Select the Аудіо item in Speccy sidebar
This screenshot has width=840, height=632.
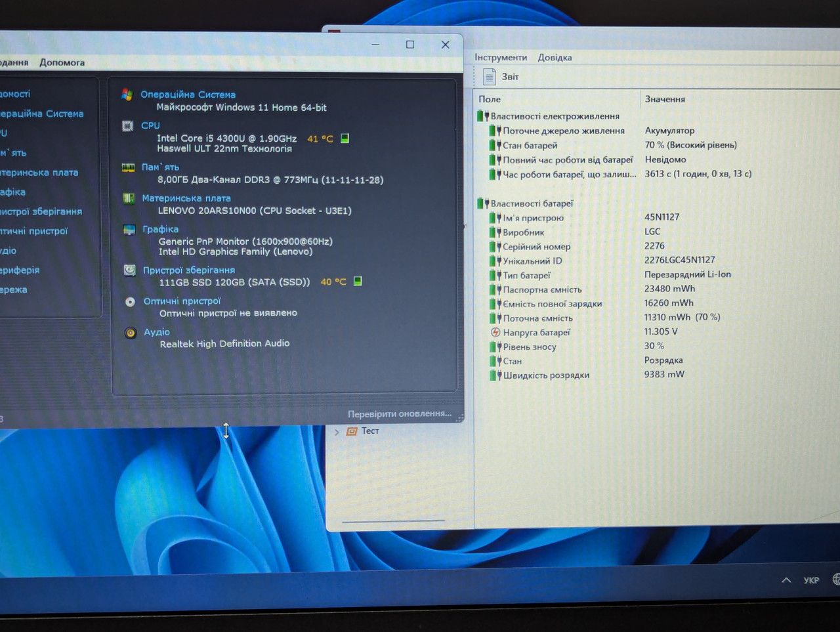8,251
